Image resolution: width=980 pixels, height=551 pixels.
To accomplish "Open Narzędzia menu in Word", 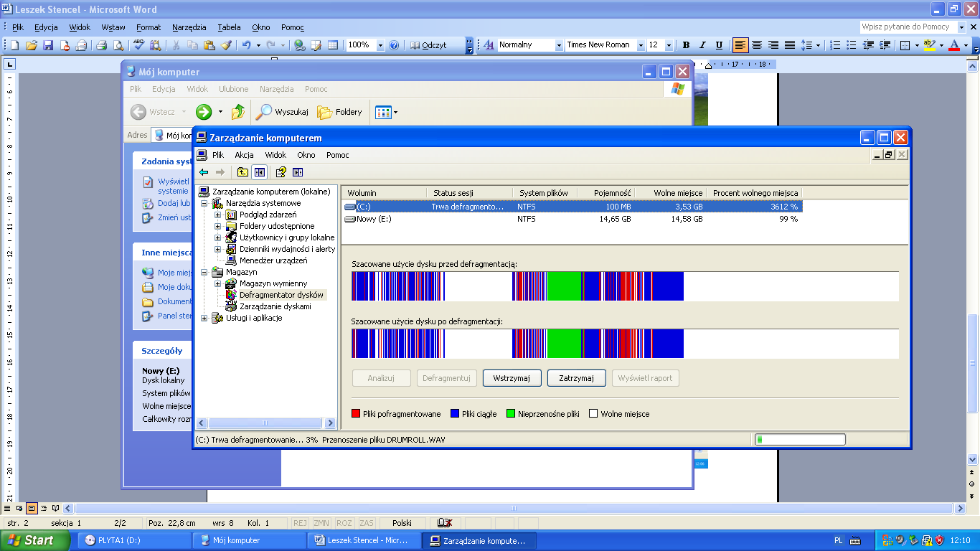I will pyautogui.click(x=189, y=27).
